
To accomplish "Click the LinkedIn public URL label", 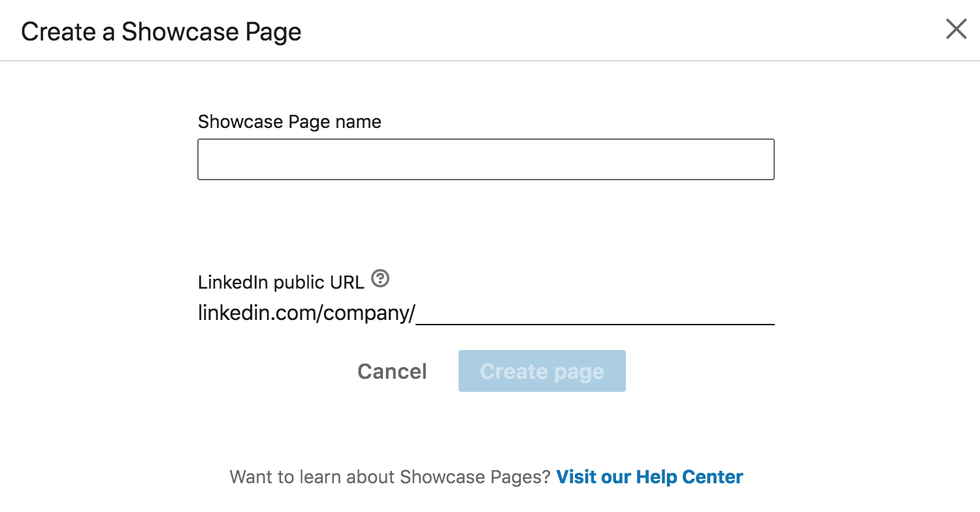I will 281,282.
